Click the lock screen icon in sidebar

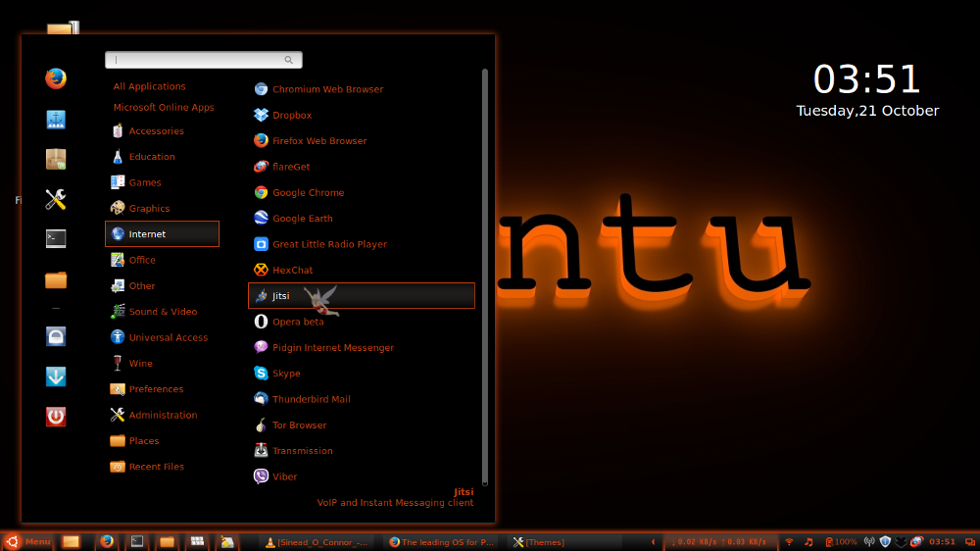click(x=56, y=336)
